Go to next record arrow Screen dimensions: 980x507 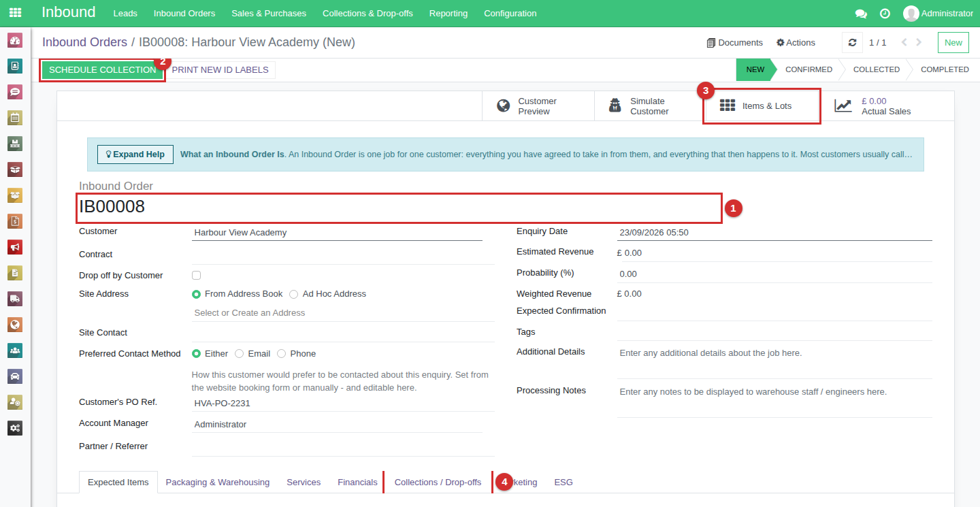pos(919,42)
